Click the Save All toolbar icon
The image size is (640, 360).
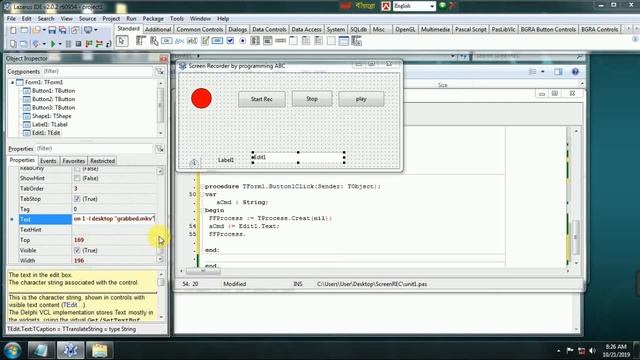tap(62, 30)
